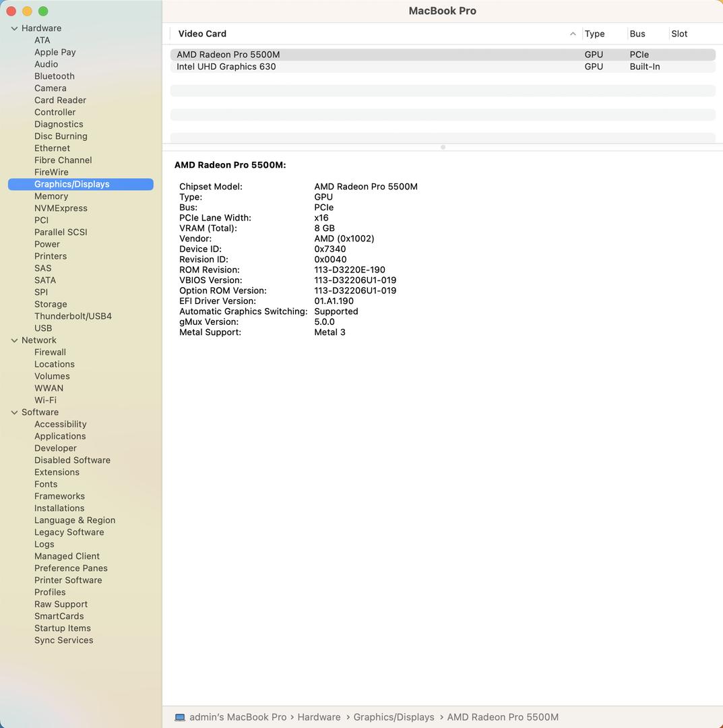Open the Camera hardware entry
Viewport: 723px width, 728px height.
pyautogui.click(x=50, y=88)
